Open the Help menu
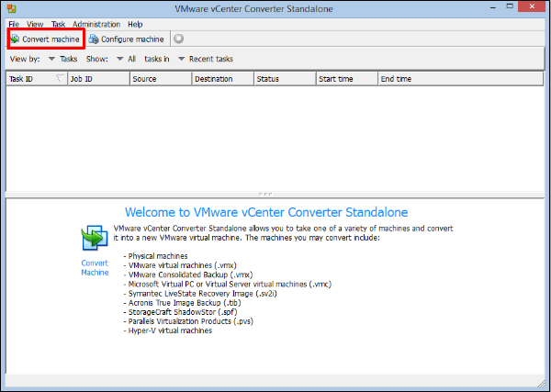 [135, 24]
